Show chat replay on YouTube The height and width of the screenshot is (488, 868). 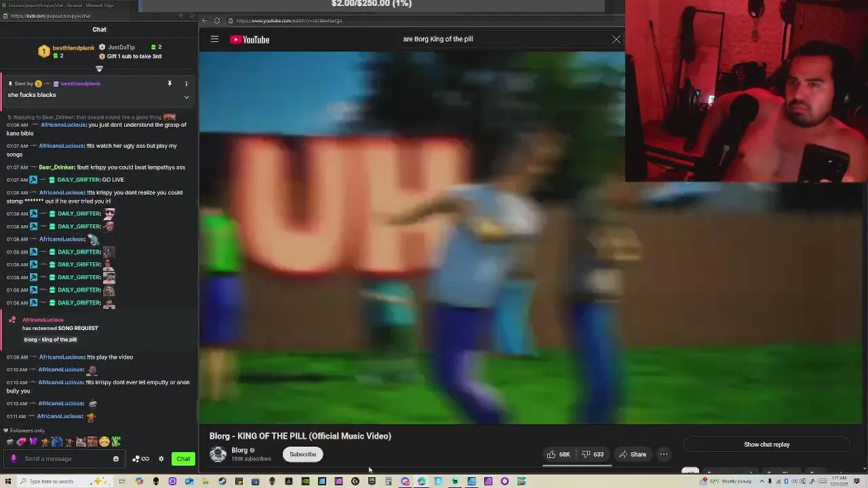pyautogui.click(x=766, y=445)
